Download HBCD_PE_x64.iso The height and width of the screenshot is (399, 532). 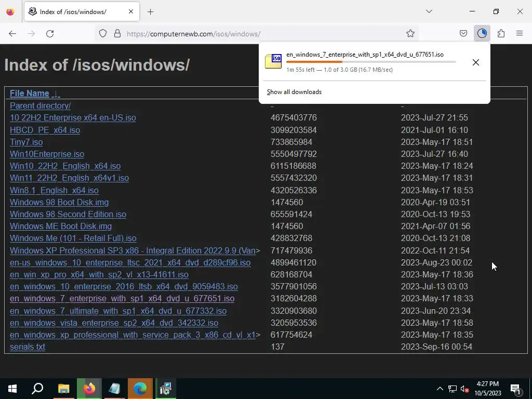(x=45, y=130)
